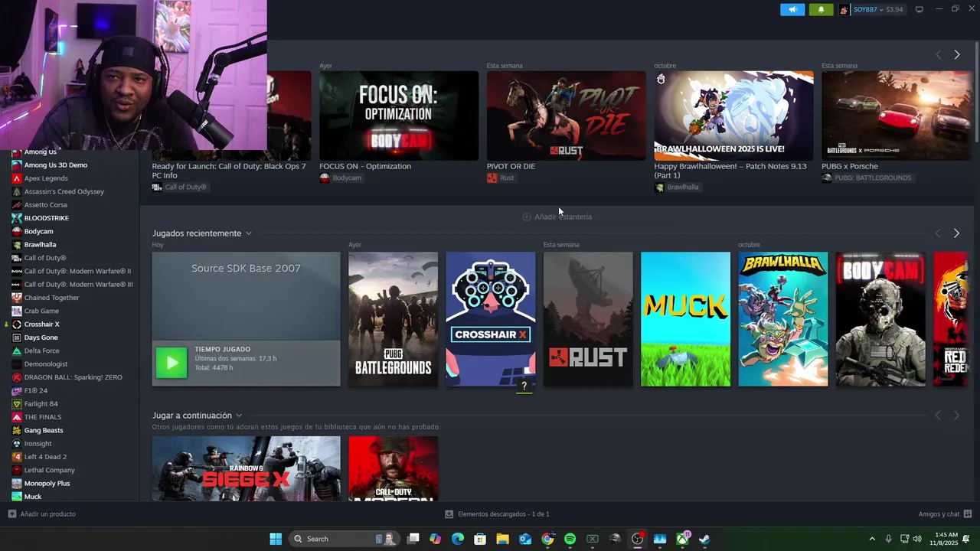Screen dimensions: 980x551
Task: Click the Delta Force icon in sidebar
Action: [x=17, y=350]
